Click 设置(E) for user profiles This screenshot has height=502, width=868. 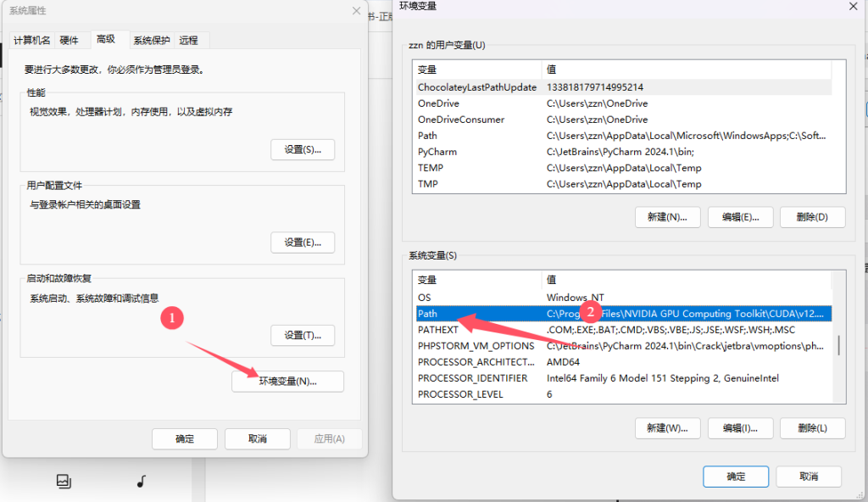coord(303,242)
